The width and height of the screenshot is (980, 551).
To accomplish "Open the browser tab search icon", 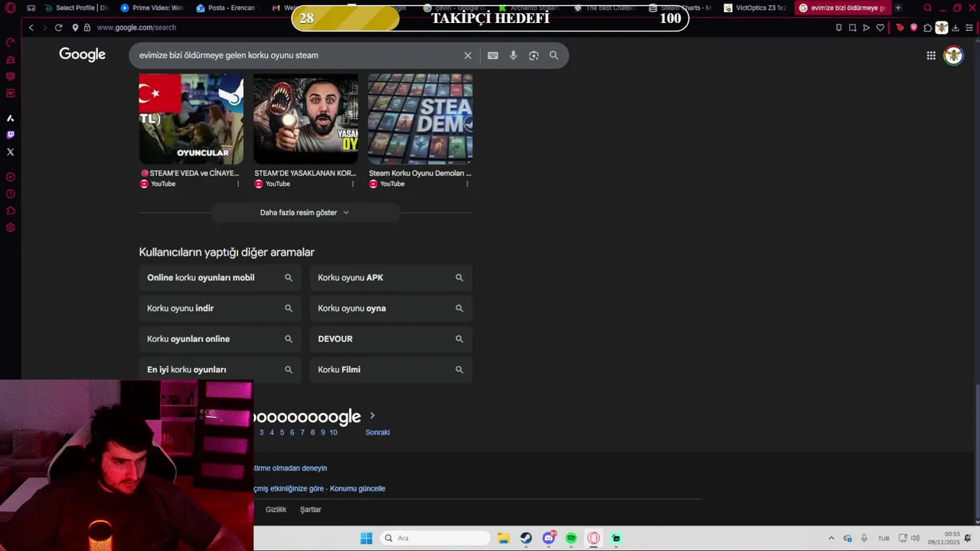I will 928,8.
